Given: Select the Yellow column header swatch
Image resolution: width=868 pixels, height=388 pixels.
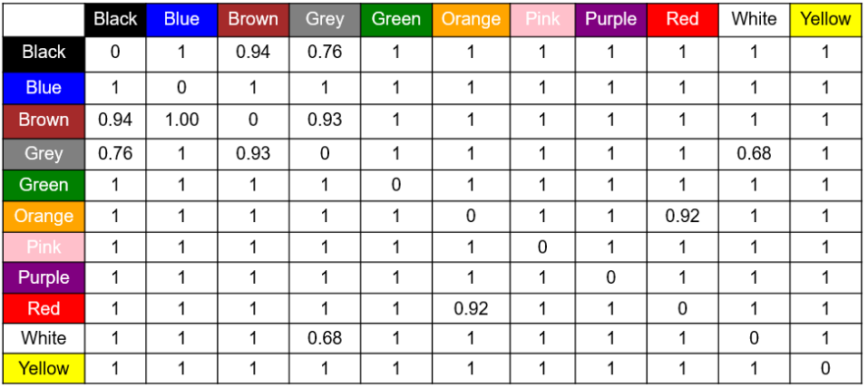Looking at the screenshot, I should click(x=825, y=20).
